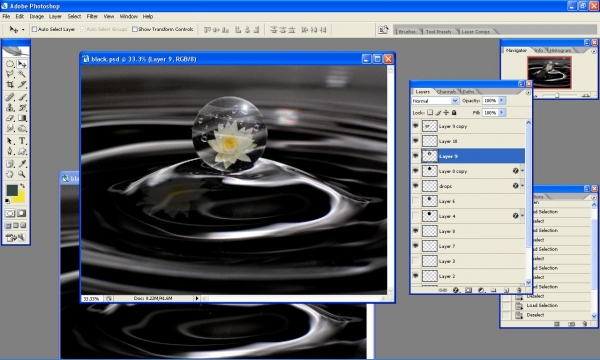Select the Brush tool

coord(22,98)
